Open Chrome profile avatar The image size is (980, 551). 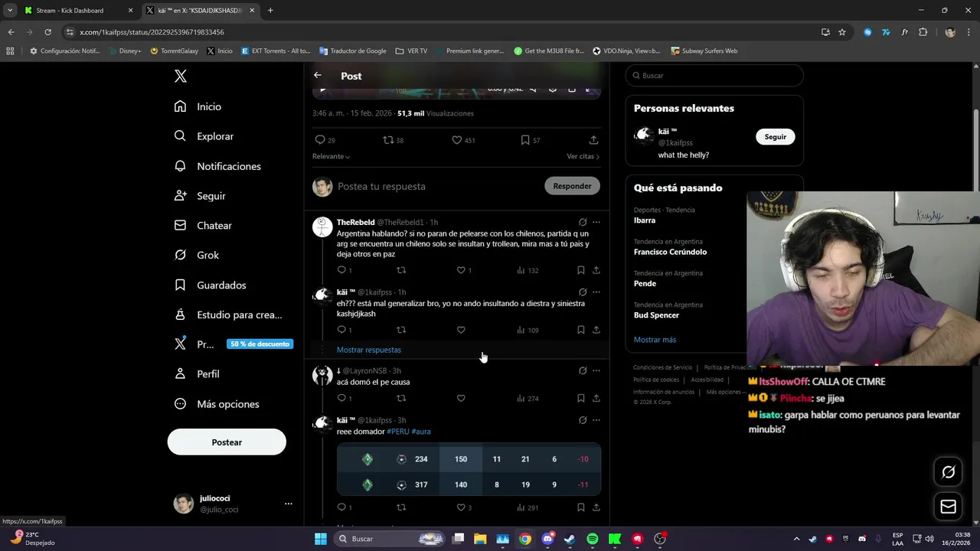(x=950, y=32)
